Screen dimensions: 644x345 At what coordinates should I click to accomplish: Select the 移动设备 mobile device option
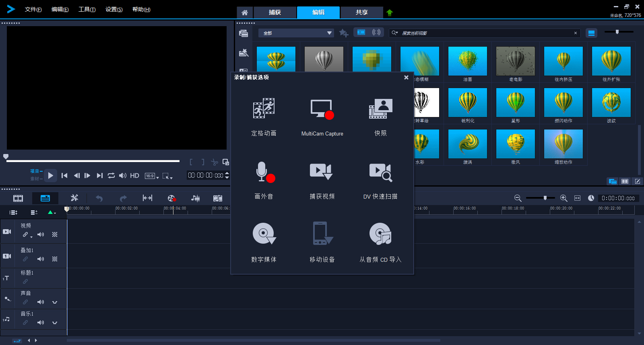pyautogui.click(x=322, y=243)
